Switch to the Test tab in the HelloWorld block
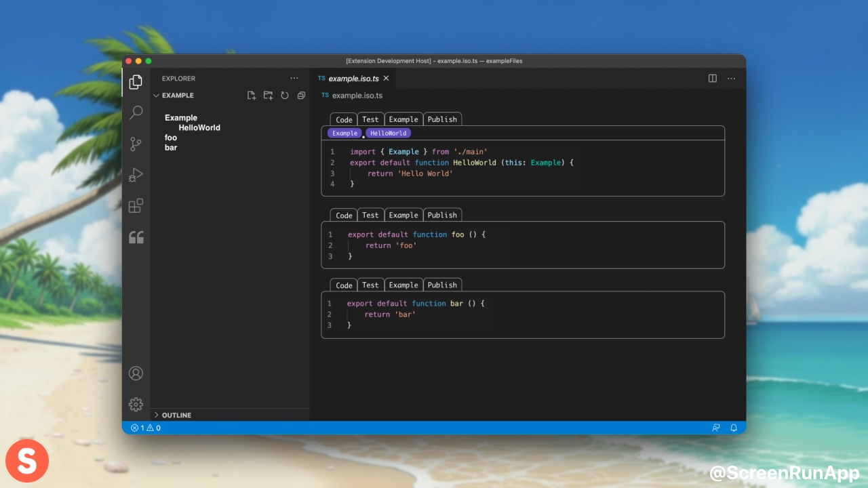Screen dimensions: 868x488 (370, 119)
